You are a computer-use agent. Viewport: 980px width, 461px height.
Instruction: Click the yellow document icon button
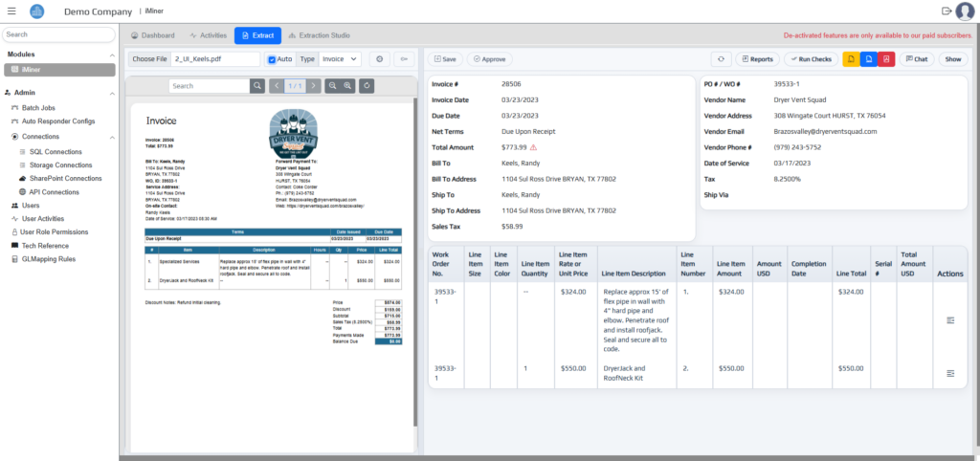pyautogui.click(x=851, y=59)
